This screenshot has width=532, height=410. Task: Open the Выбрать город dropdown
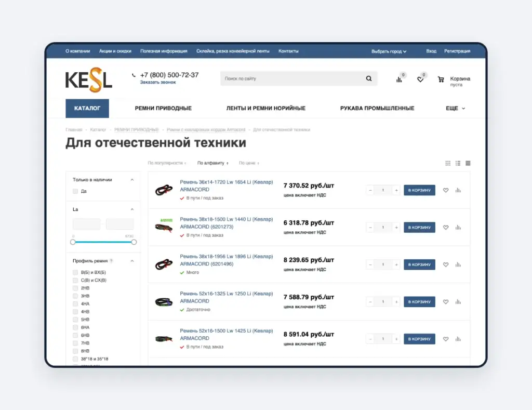(x=389, y=51)
